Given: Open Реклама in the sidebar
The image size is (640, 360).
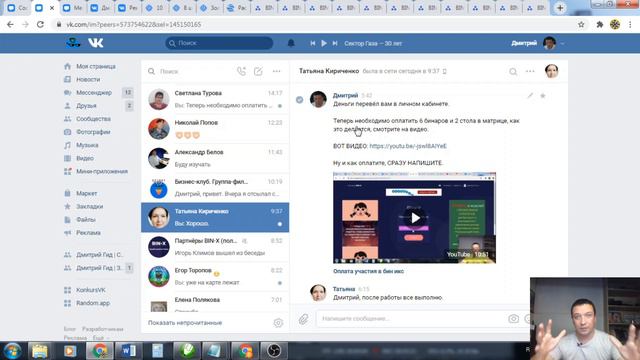Looking at the screenshot, I should click(x=88, y=232).
